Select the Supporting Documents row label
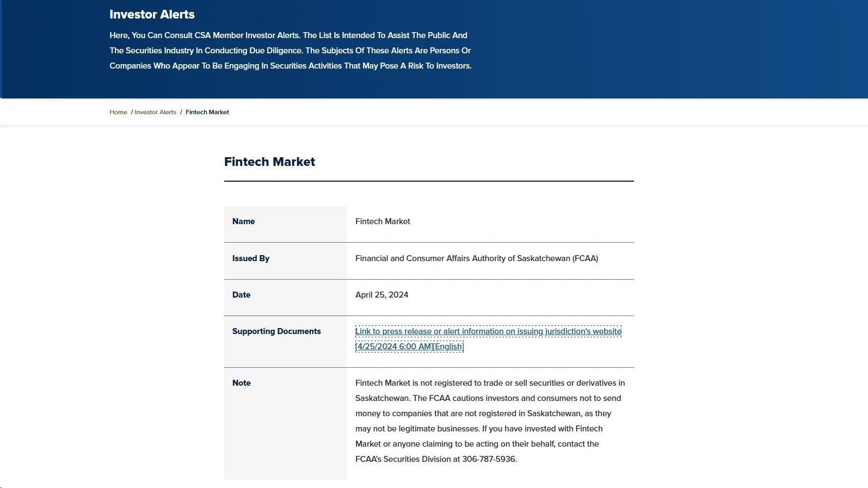Viewport: 868px width, 488px height. (x=276, y=331)
